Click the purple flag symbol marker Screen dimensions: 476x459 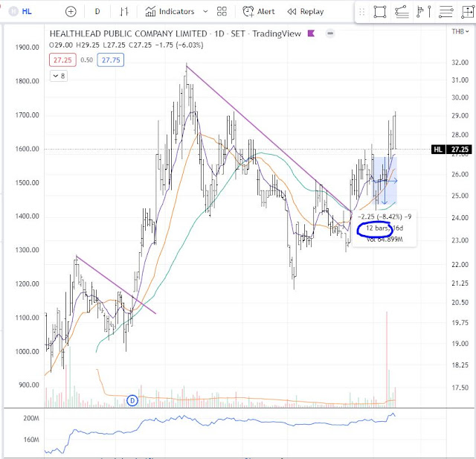pos(311,33)
